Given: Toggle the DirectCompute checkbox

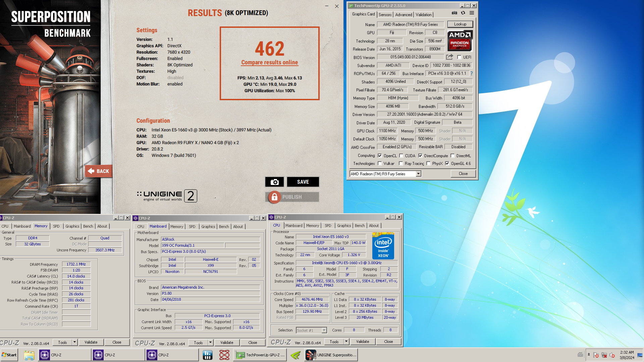Looking at the screenshot, I should click(x=420, y=156).
